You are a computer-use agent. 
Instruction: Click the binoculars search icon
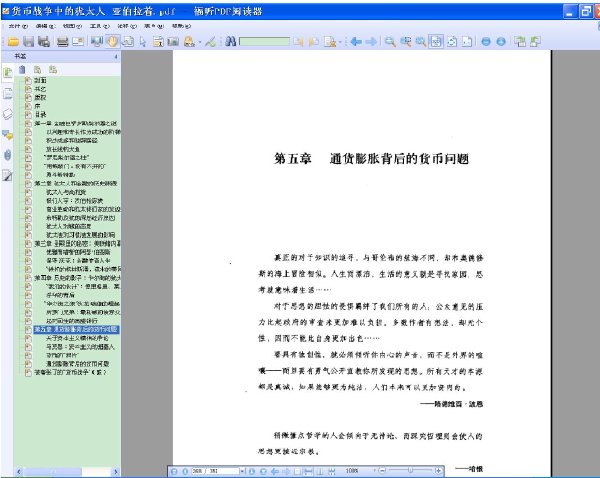[230, 41]
